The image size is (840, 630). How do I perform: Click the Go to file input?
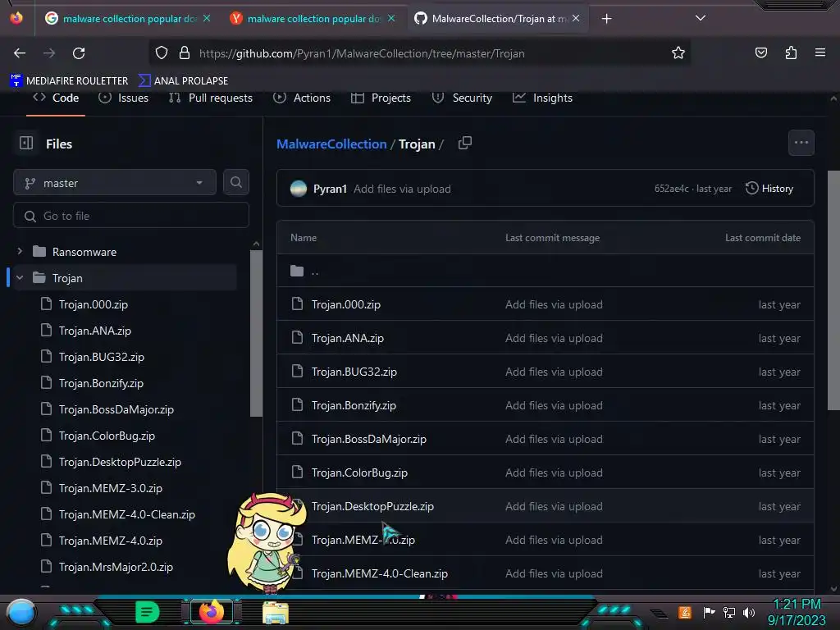[130, 216]
